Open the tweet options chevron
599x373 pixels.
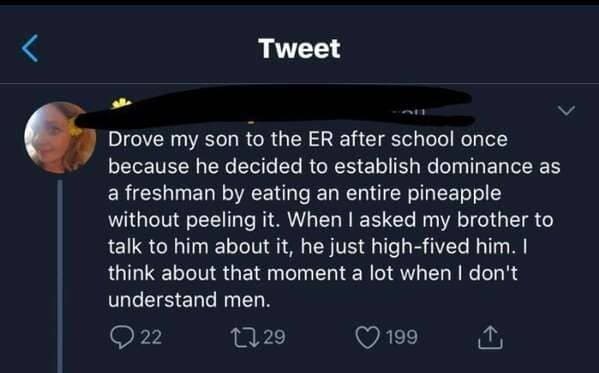tap(566, 110)
